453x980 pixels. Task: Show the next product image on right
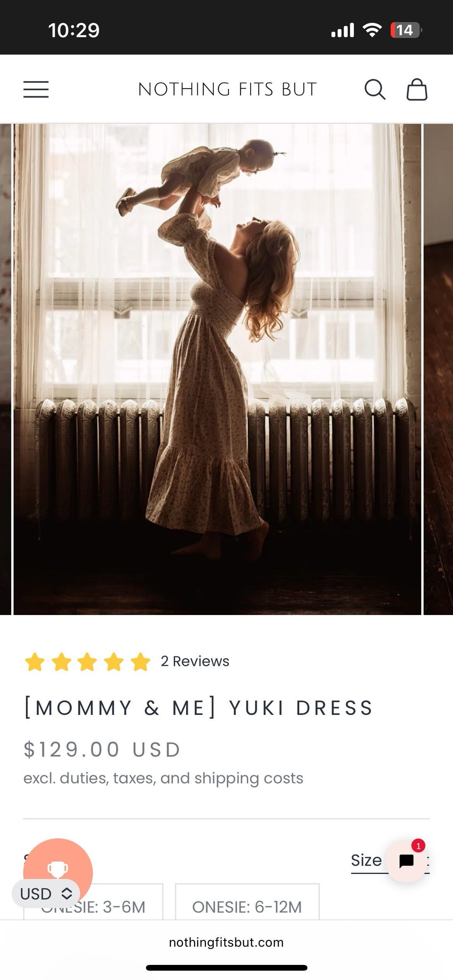[438, 369]
